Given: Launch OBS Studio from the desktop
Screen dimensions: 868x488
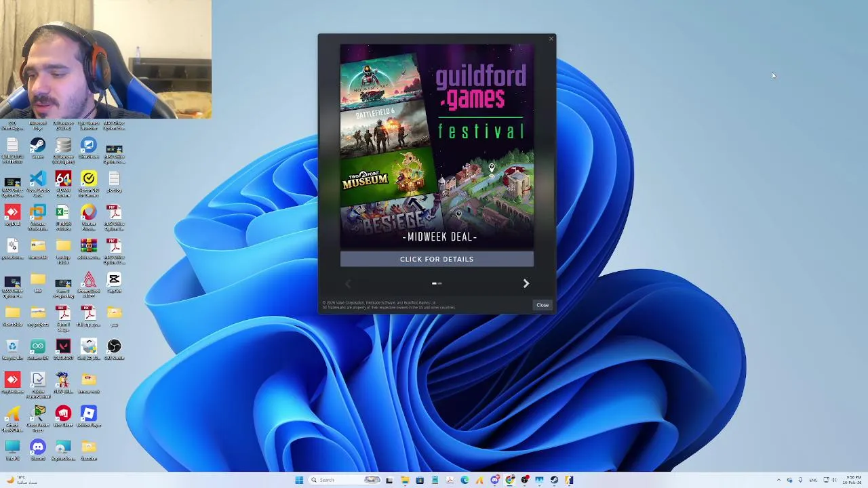Looking at the screenshot, I should tap(114, 349).
